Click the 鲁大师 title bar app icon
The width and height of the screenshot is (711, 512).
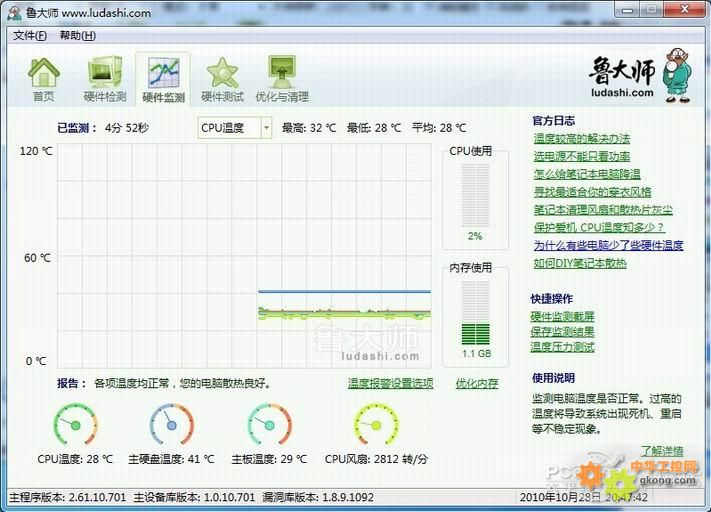[15, 13]
